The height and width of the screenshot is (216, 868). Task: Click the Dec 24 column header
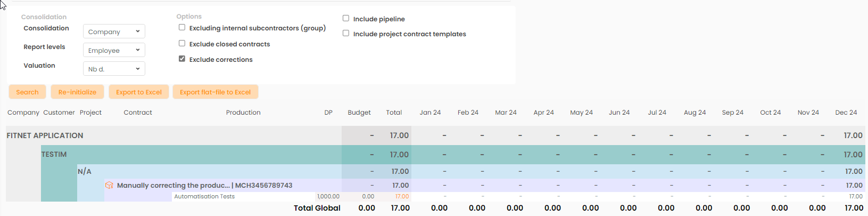point(846,113)
